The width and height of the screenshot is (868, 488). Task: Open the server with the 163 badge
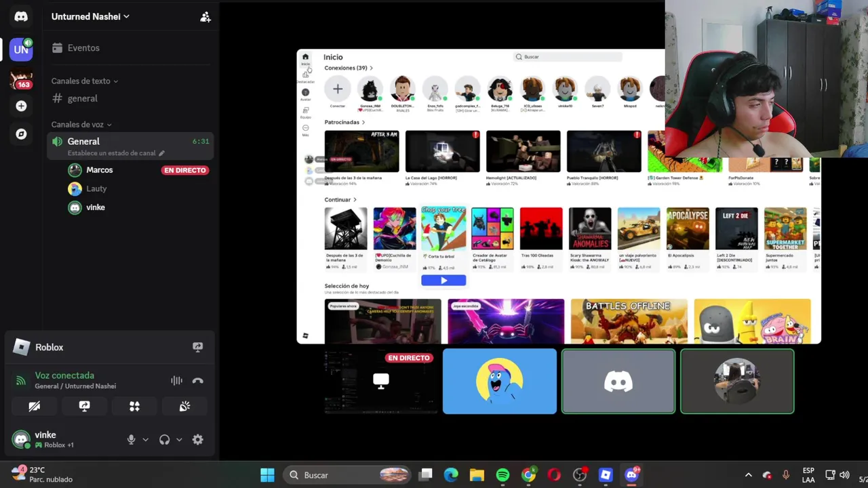[21, 79]
